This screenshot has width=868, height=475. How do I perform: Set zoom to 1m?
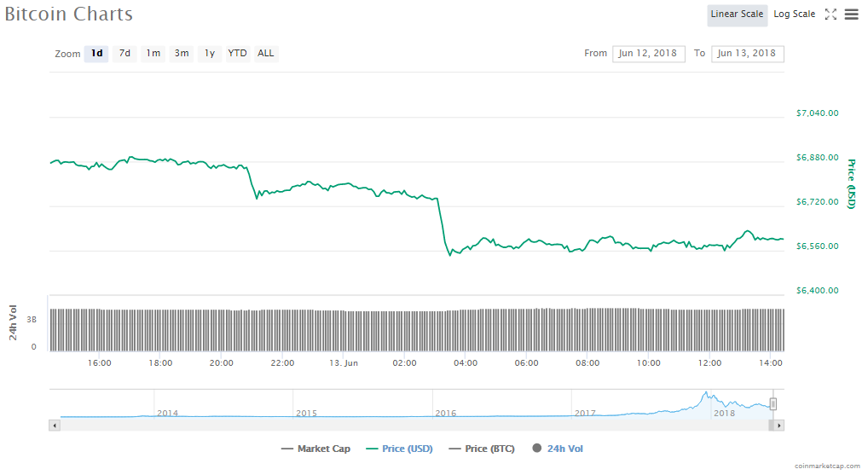point(153,54)
